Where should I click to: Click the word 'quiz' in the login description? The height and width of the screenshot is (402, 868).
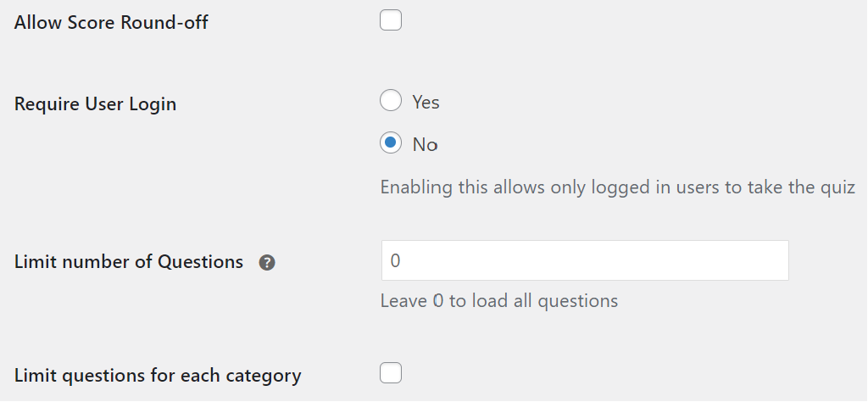click(x=837, y=187)
